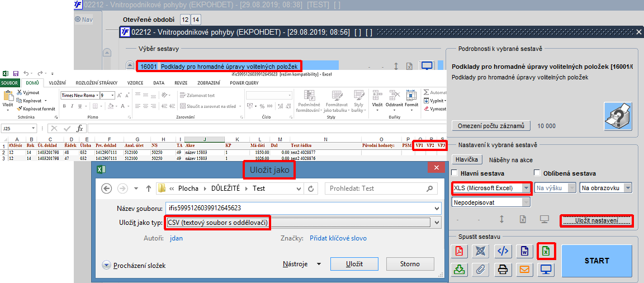
Task: Switch to VZORCE ribbon tab
Action: tap(135, 83)
